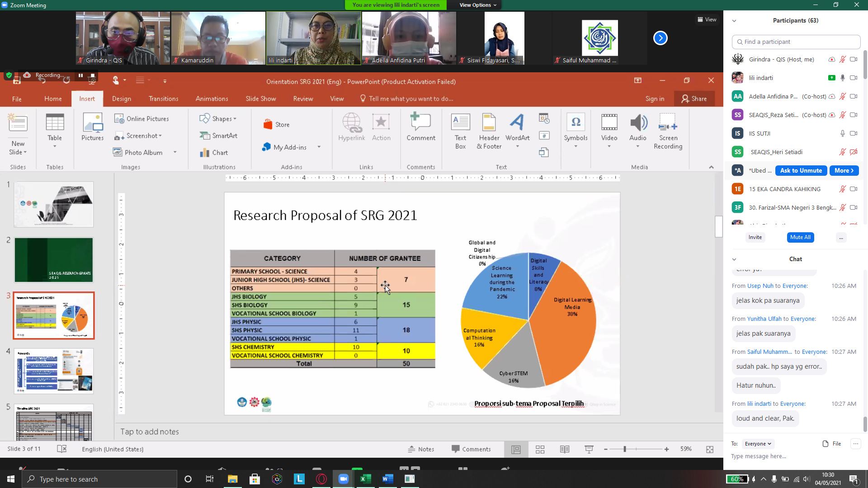Viewport: 868px width, 488px height.
Task: Switch to Slide Sorter view icon
Action: tap(540, 449)
